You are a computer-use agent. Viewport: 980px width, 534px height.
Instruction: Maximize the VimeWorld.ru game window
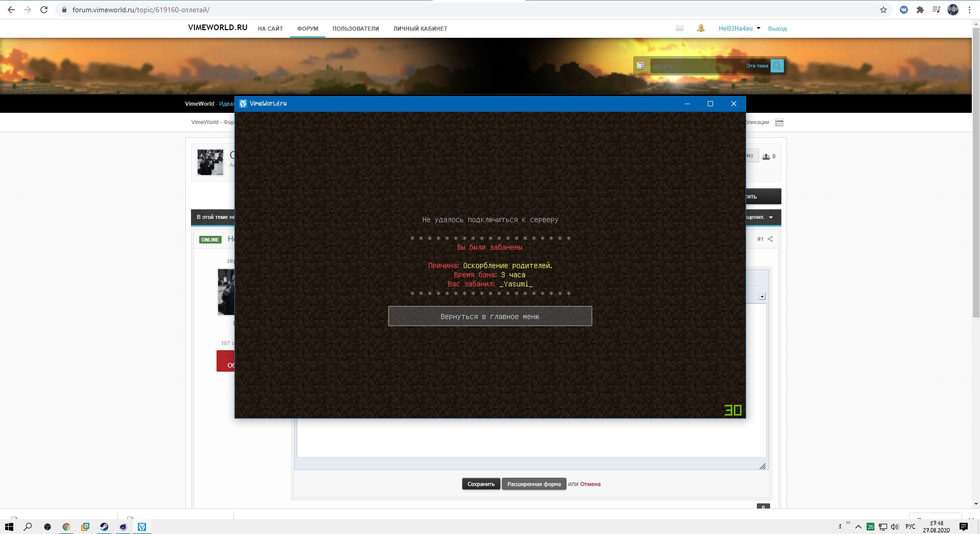pyautogui.click(x=710, y=104)
